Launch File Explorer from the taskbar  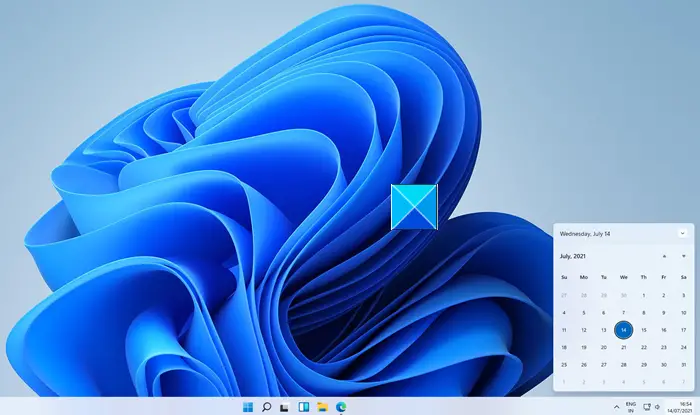tap(322, 407)
